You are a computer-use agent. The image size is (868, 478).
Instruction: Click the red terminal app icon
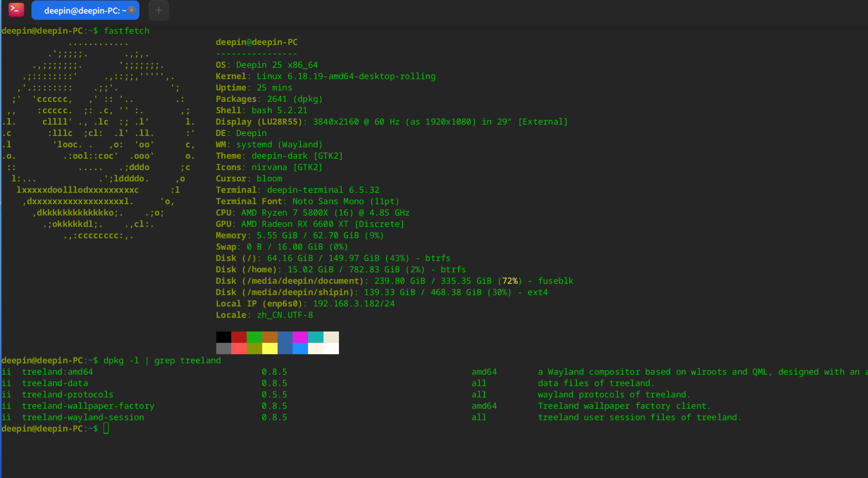pos(16,10)
